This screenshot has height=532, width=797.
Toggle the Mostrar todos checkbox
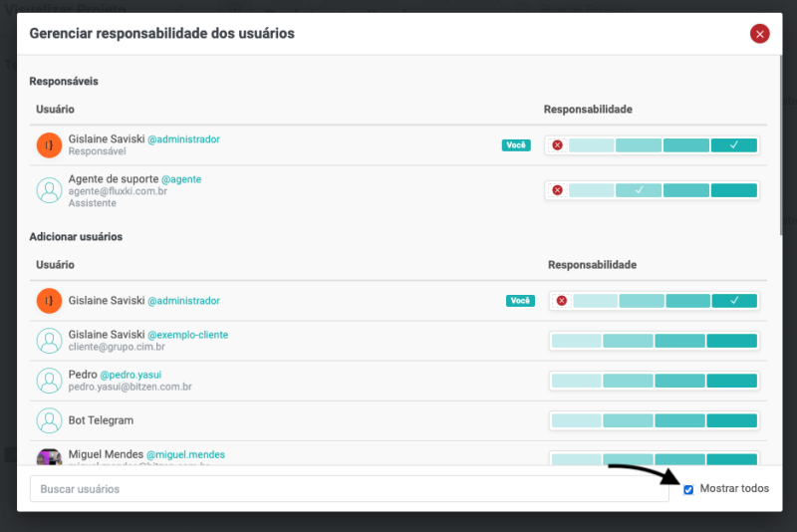(688, 489)
